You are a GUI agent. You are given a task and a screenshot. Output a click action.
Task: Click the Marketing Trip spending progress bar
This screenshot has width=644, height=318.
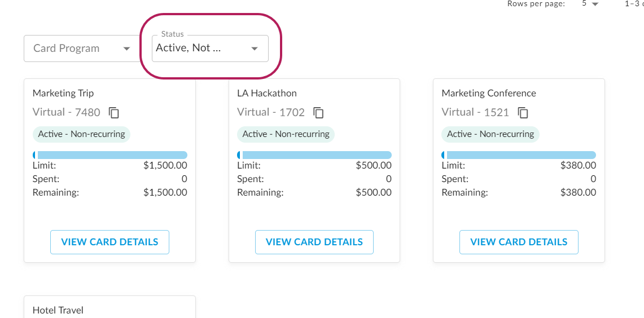[110, 155]
